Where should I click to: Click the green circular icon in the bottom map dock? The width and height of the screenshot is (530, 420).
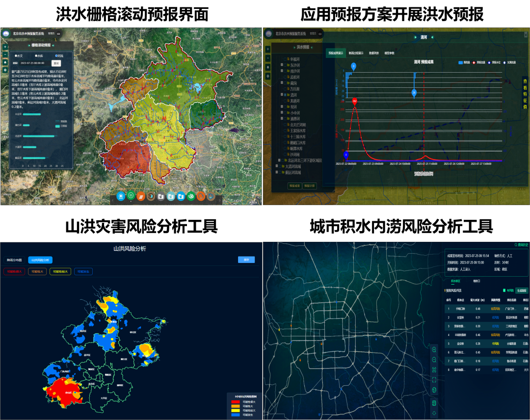tap(131, 196)
